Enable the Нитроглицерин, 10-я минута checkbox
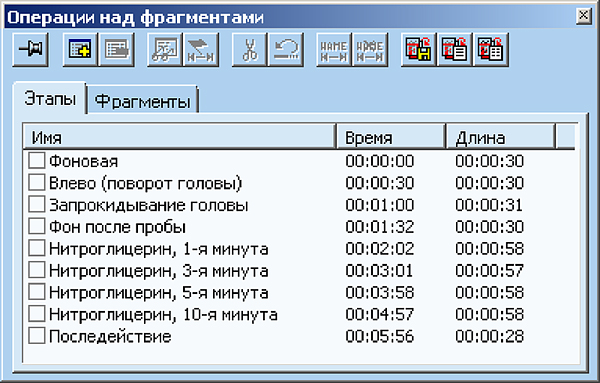The image size is (600, 383). click(36, 314)
